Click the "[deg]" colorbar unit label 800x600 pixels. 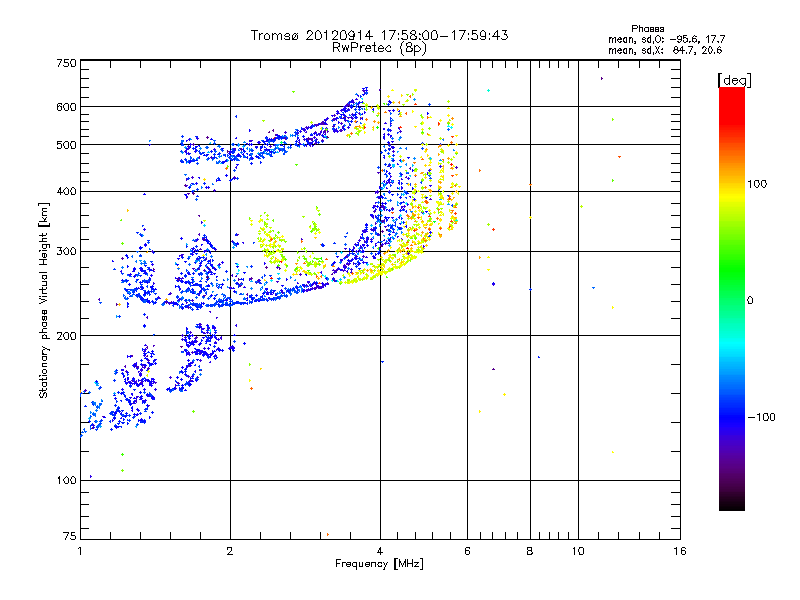[734, 80]
